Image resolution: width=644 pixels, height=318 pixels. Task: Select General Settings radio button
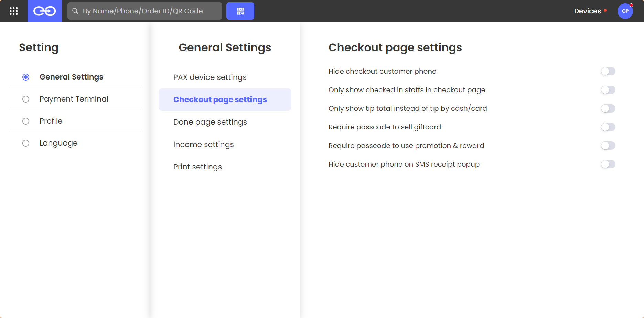(x=26, y=77)
